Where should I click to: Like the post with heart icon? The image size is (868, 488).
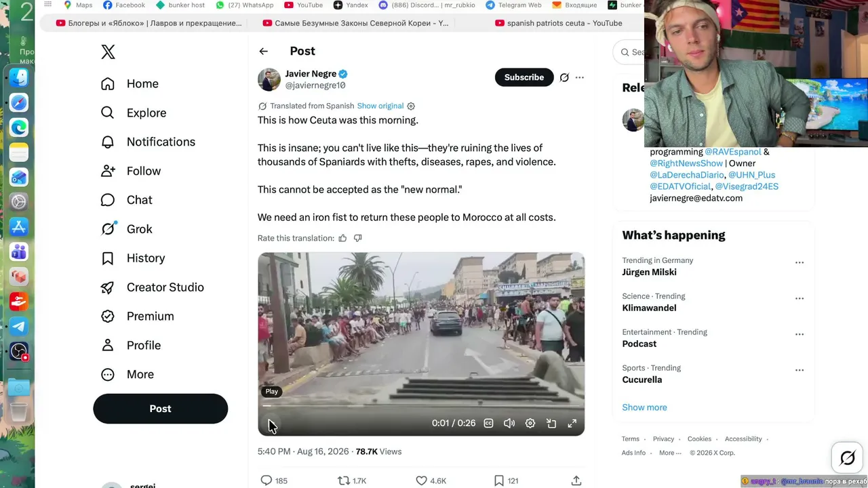421,481
